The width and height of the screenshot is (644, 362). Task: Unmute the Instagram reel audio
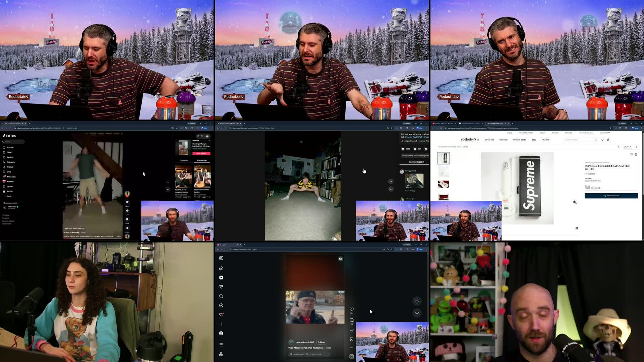(340, 259)
